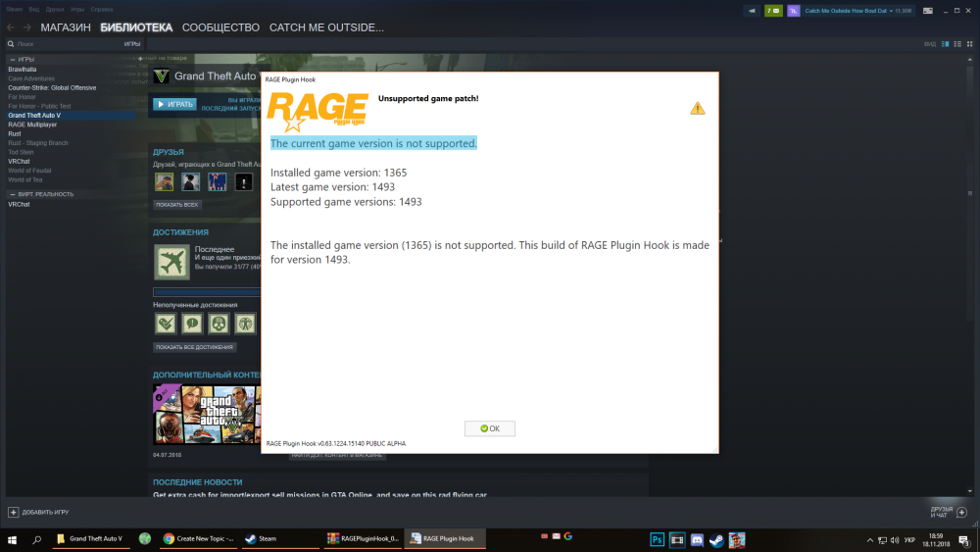Select Counter-Strike: Global Offensive in the list

point(52,87)
